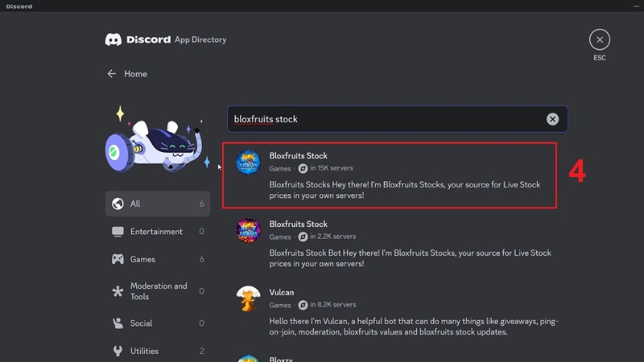Click the Discord logo in header

[114, 39]
